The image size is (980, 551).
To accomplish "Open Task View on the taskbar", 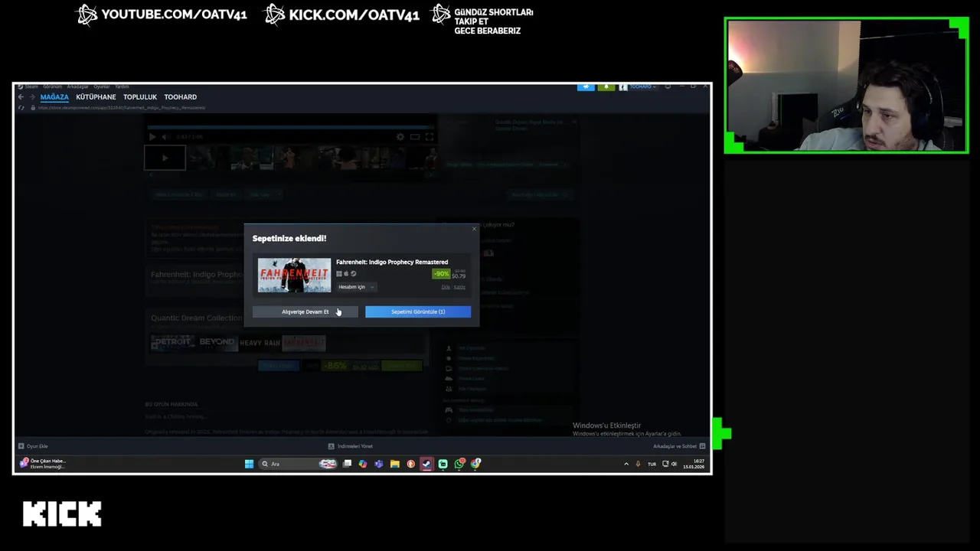I will tap(347, 464).
